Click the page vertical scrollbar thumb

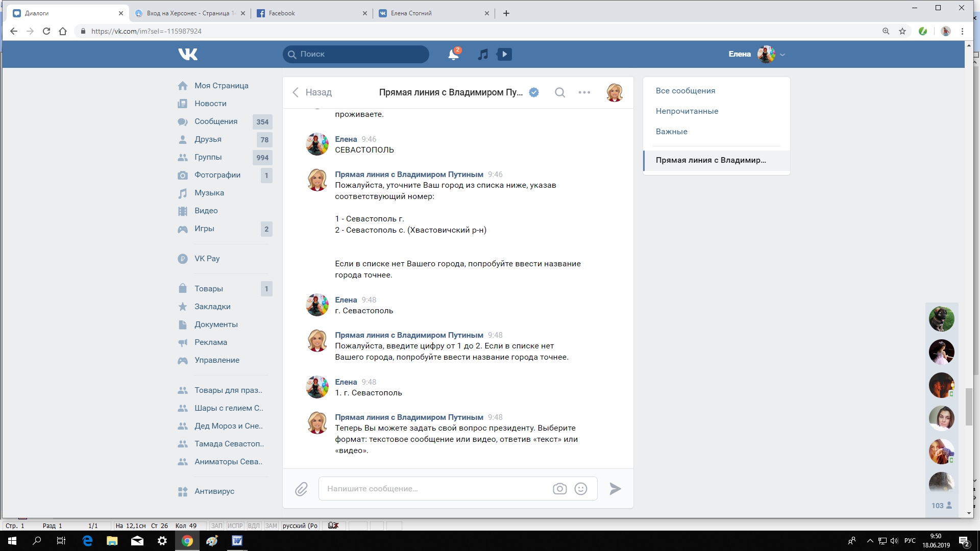pyautogui.click(x=969, y=407)
